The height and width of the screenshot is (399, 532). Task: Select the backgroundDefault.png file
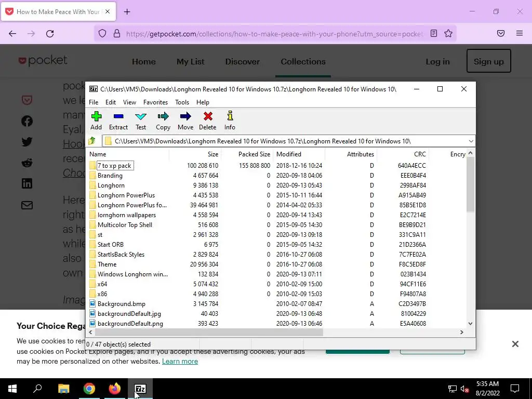[x=130, y=323]
